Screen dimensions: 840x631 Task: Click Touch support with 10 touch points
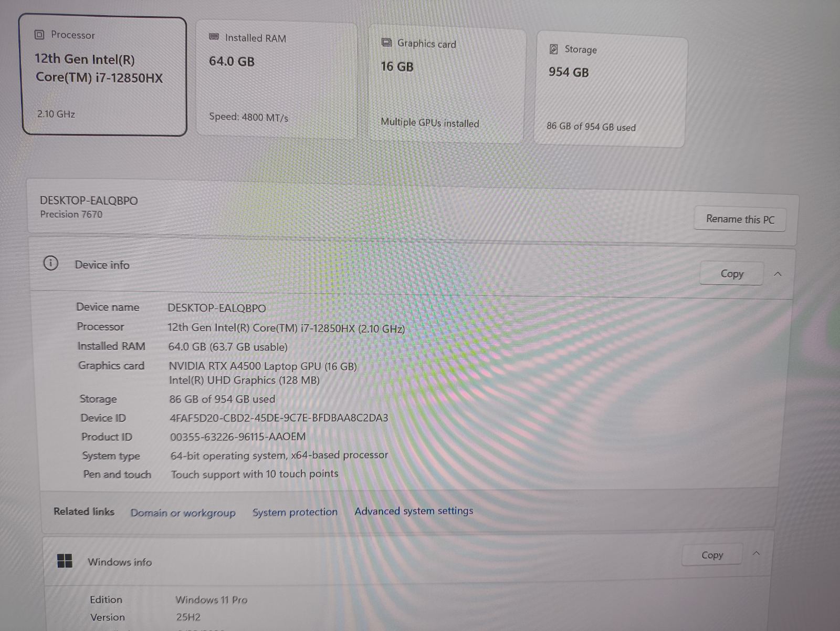pos(255,474)
